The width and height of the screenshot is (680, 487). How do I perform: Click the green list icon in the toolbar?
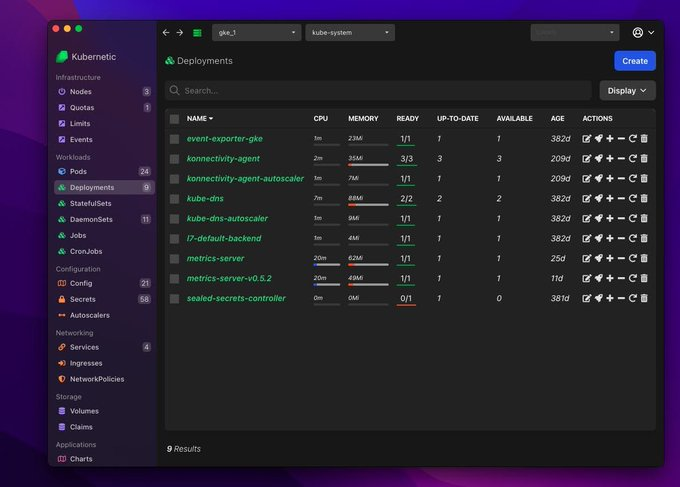197,33
